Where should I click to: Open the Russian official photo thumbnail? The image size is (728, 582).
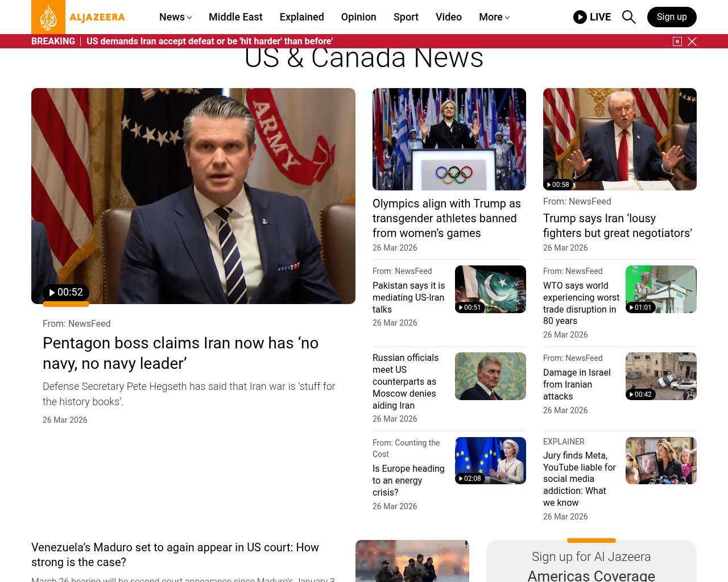click(x=490, y=376)
